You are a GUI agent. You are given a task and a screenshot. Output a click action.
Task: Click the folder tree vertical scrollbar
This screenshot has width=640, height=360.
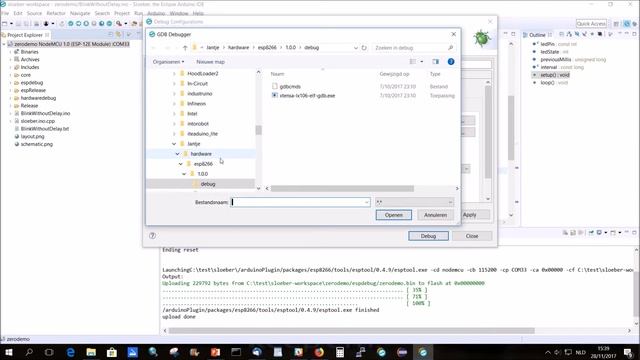258,130
